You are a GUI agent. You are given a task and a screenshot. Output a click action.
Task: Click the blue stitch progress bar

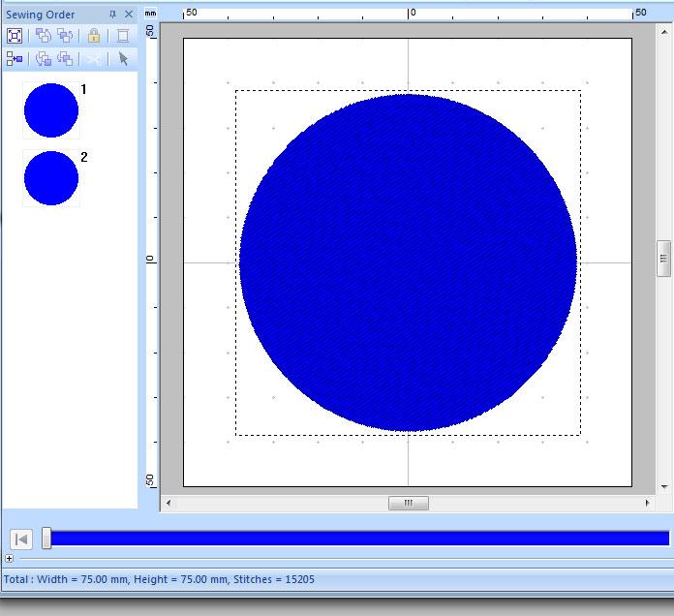(x=359, y=539)
